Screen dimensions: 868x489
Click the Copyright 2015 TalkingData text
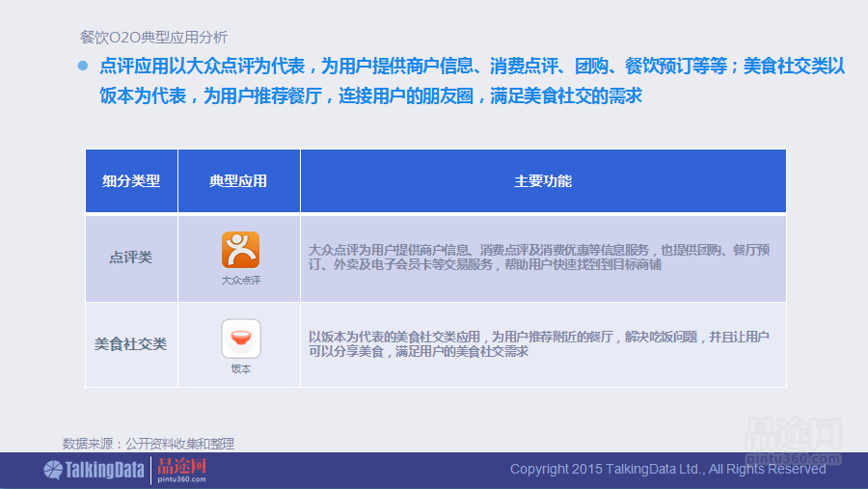pyautogui.click(x=668, y=469)
